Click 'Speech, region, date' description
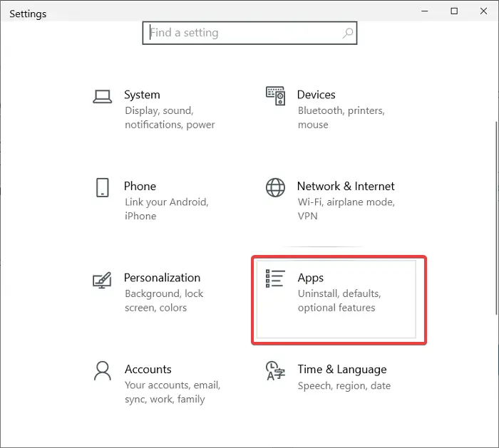Screen dimensions: 499x448 344,386
